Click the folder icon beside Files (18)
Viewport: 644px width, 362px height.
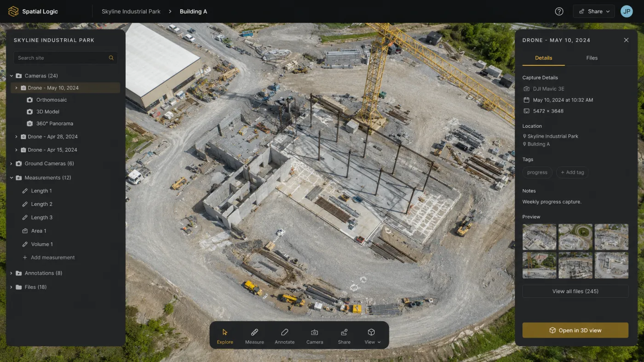click(19, 287)
